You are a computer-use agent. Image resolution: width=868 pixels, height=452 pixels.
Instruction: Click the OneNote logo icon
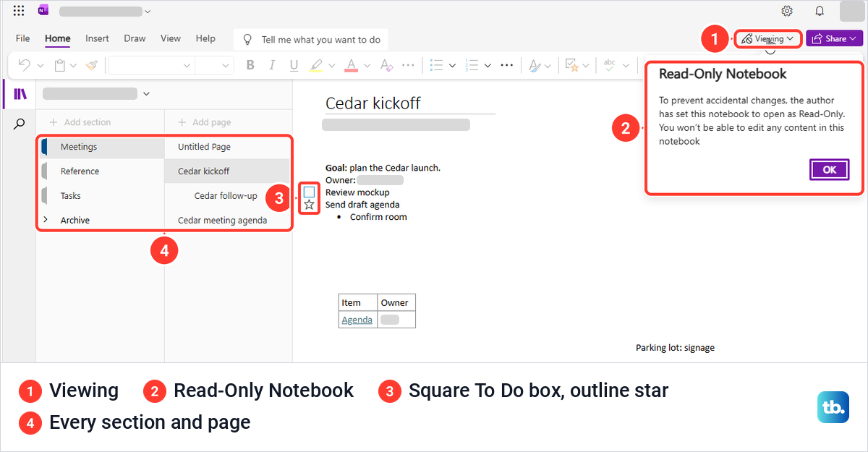click(43, 11)
